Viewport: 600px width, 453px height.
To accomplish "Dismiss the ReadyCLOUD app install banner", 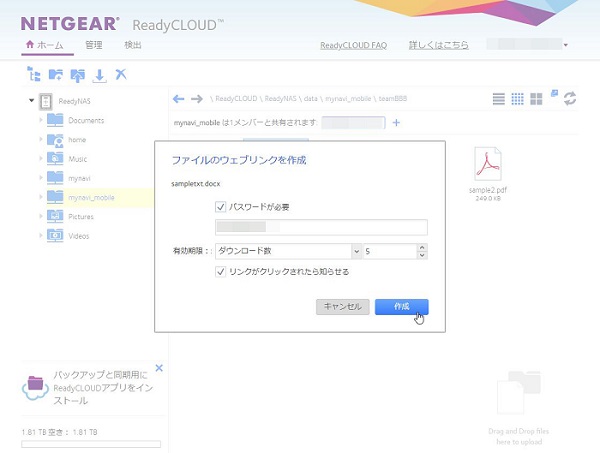I will (x=159, y=368).
